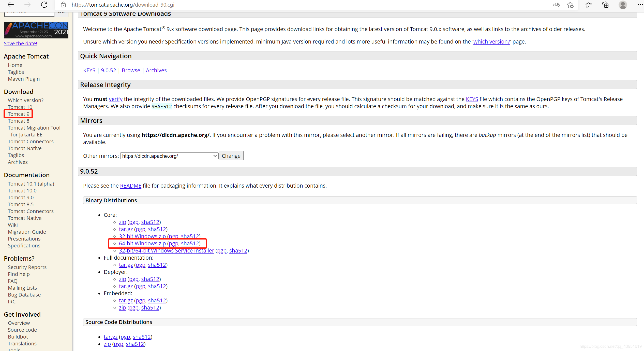The image size is (644, 351).
Task: Open the Collections panel
Action: 605,5
